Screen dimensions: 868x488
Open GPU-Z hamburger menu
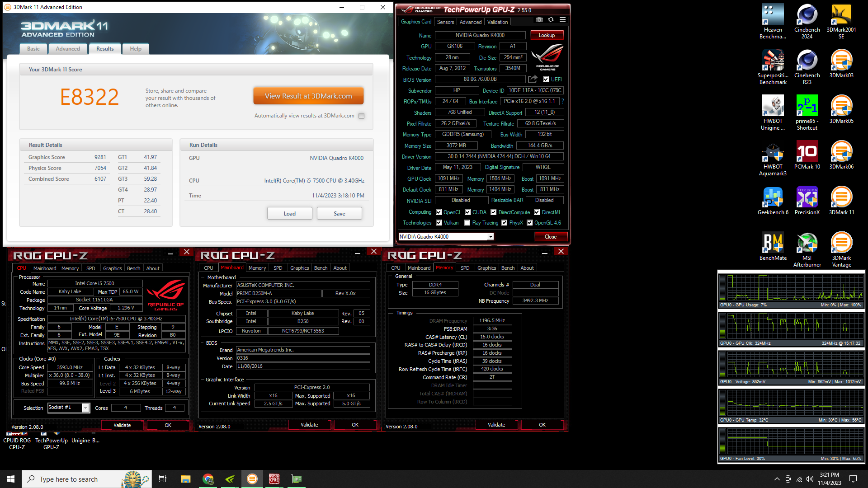tap(562, 19)
